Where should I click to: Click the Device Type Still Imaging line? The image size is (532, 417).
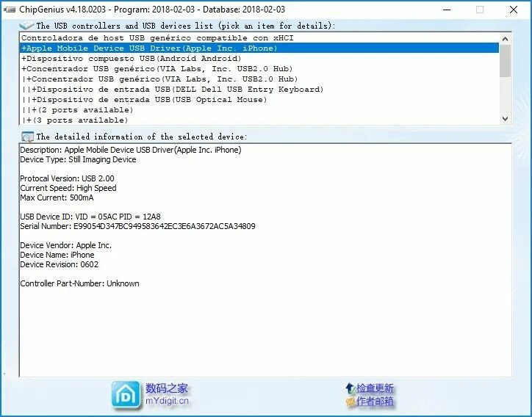(x=78, y=159)
